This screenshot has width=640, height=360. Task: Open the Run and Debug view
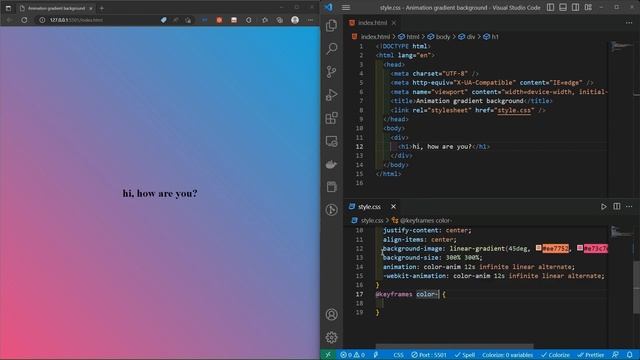pos(331,95)
